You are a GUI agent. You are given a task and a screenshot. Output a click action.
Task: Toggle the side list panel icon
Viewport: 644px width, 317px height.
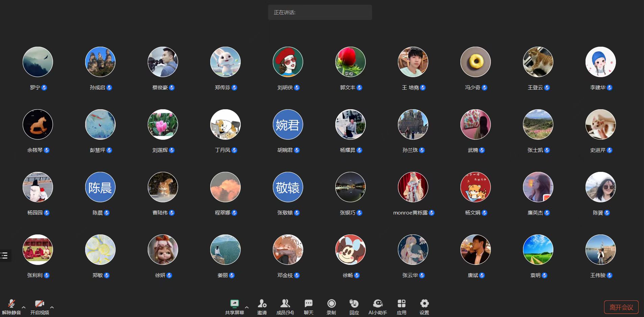click(x=4, y=255)
